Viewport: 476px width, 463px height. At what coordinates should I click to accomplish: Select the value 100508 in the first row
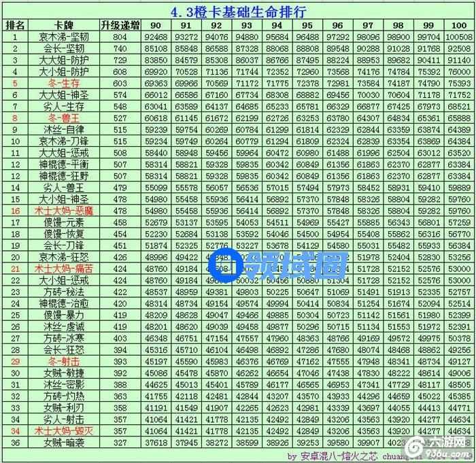[x=458, y=36]
